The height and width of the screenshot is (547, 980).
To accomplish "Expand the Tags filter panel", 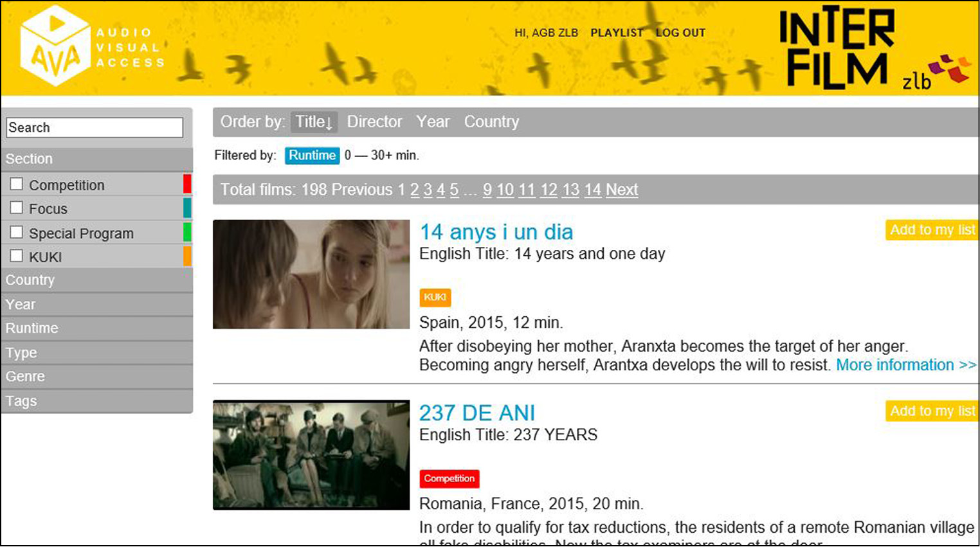I will [x=97, y=401].
